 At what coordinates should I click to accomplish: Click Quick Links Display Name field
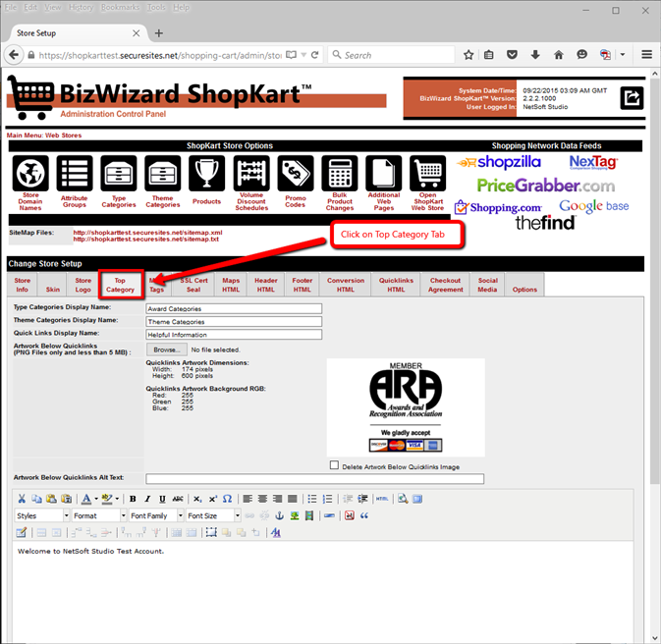click(x=234, y=334)
